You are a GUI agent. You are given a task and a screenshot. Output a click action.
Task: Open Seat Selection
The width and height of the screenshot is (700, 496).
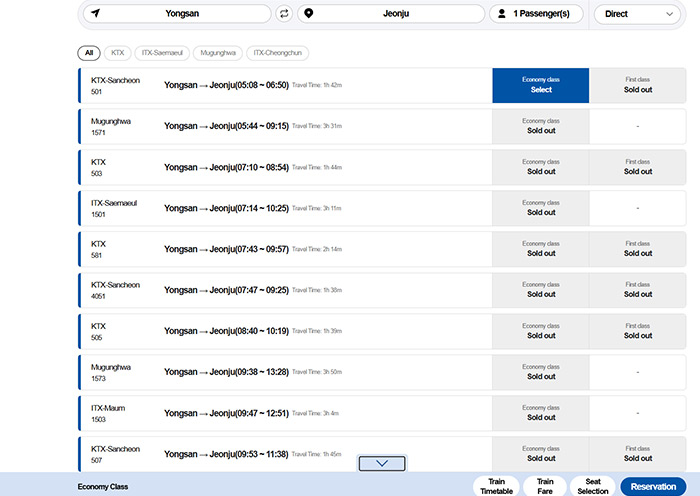593,486
